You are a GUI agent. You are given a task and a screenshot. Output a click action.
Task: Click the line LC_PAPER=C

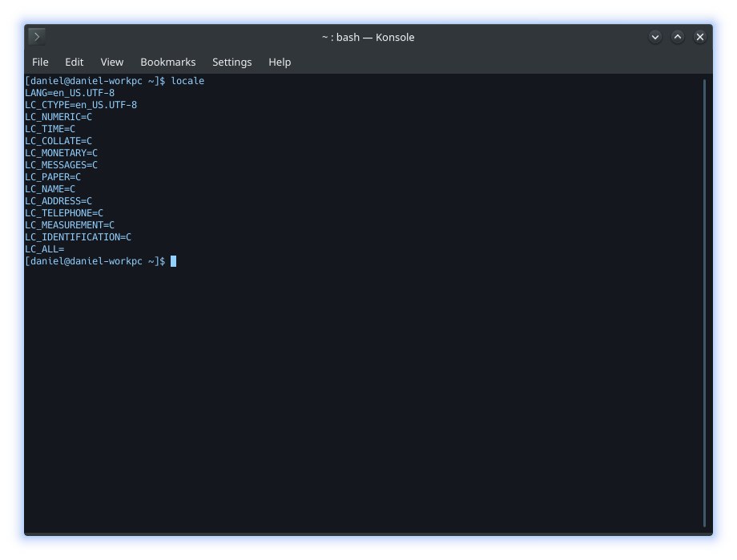53,177
